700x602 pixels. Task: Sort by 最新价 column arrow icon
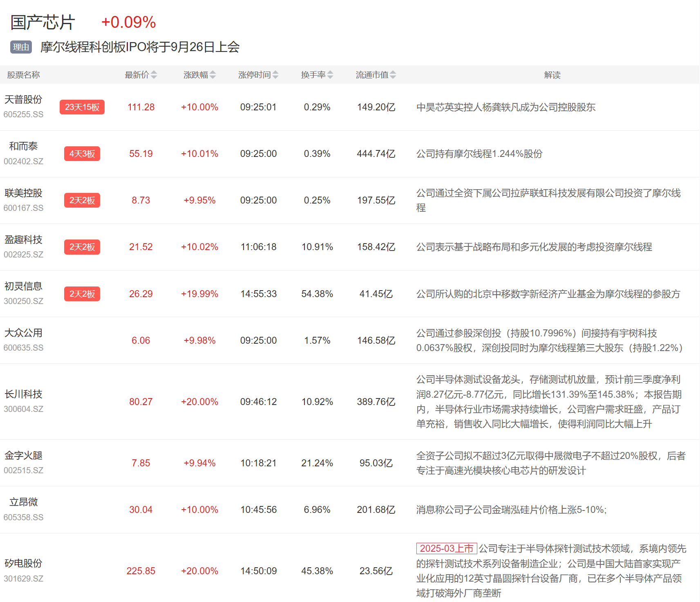pos(154,75)
